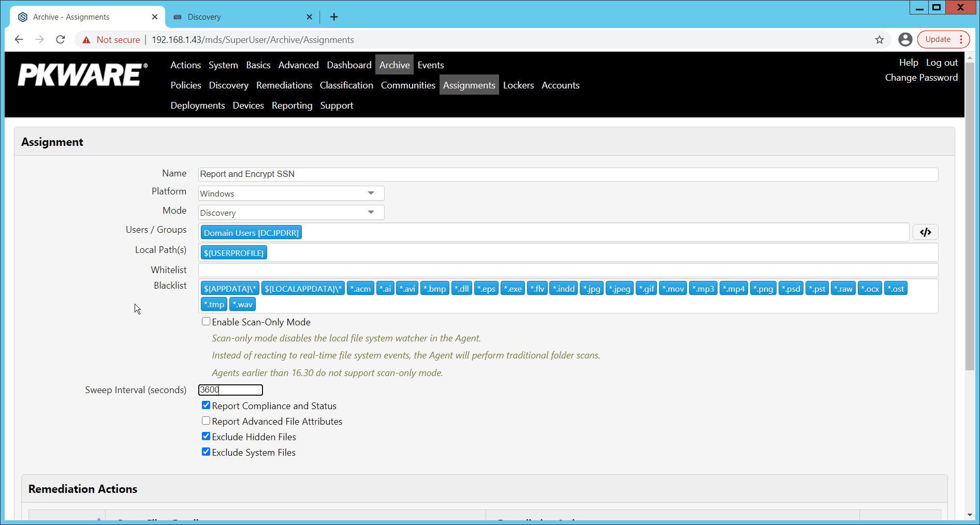The height and width of the screenshot is (525, 980).
Task: Open the browser profile account icon
Action: pos(905,39)
